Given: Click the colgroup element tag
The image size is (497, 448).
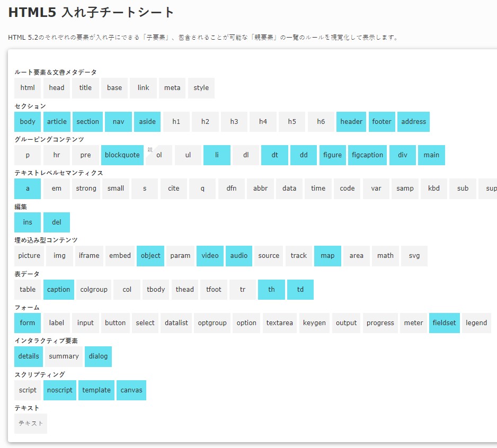Looking at the screenshot, I should click(x=94, y=290).
